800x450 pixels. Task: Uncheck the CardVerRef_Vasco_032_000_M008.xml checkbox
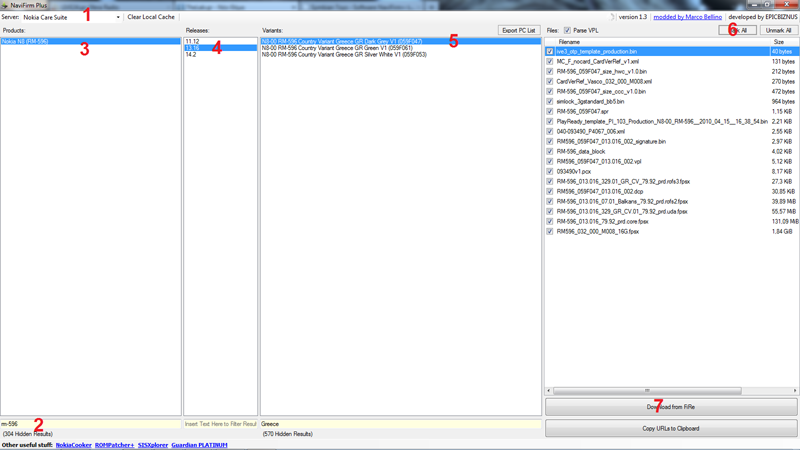(x=549, y=82)
